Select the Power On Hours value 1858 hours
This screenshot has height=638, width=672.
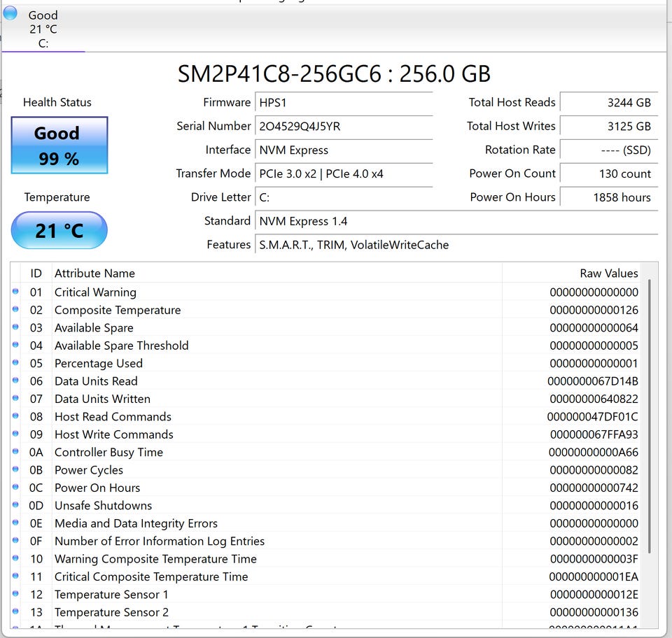coord(609,197)
